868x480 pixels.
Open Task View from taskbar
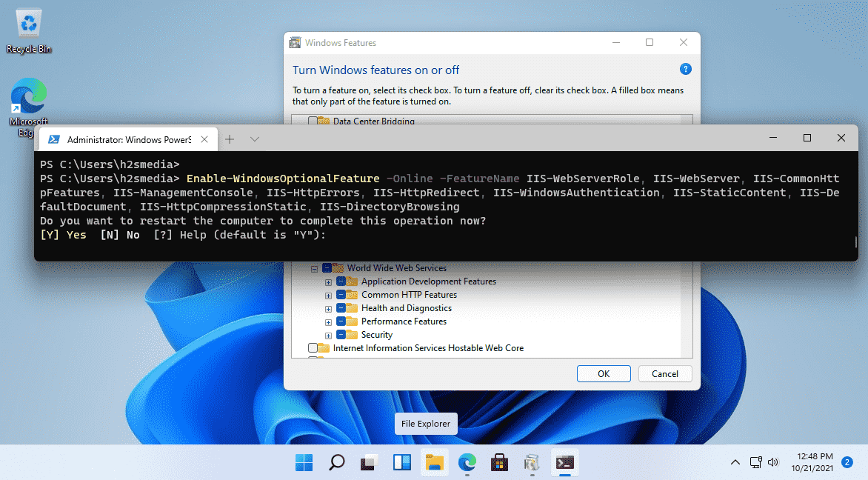coord(370,462)
